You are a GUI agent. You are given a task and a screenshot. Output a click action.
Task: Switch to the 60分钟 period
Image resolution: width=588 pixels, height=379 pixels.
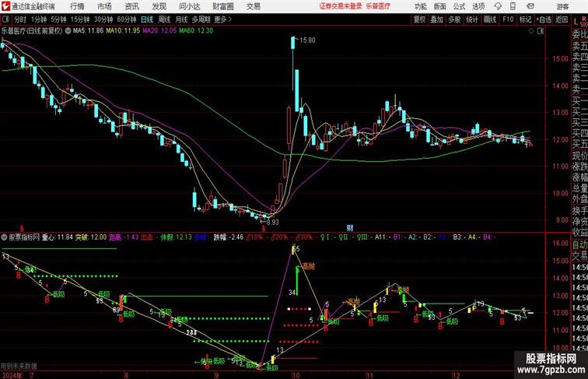point(126,19)
